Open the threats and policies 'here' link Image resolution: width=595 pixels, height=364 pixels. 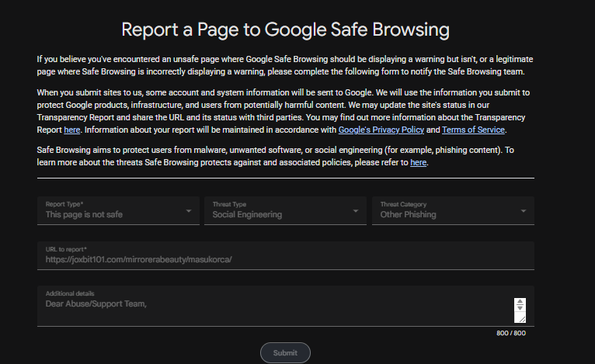[x=418, y=163]
